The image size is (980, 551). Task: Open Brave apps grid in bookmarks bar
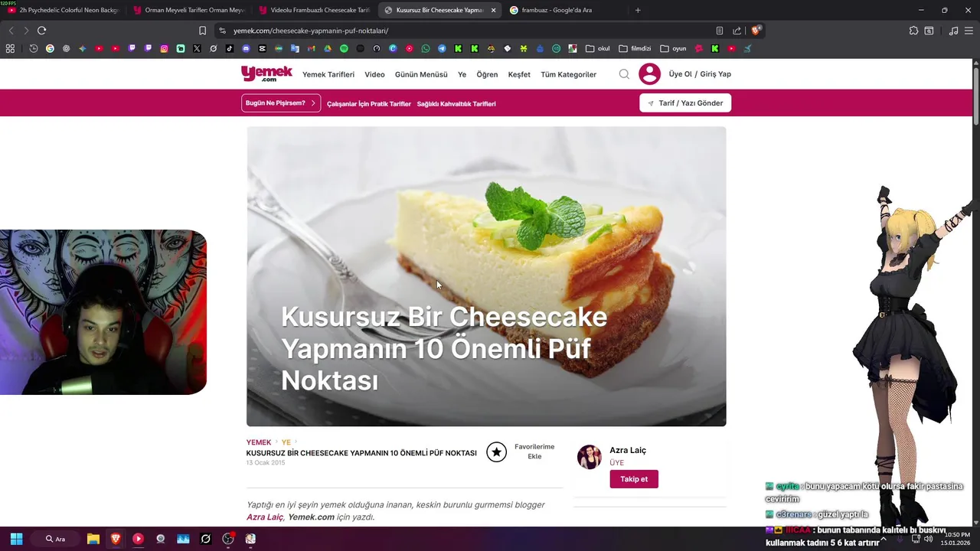10,48
